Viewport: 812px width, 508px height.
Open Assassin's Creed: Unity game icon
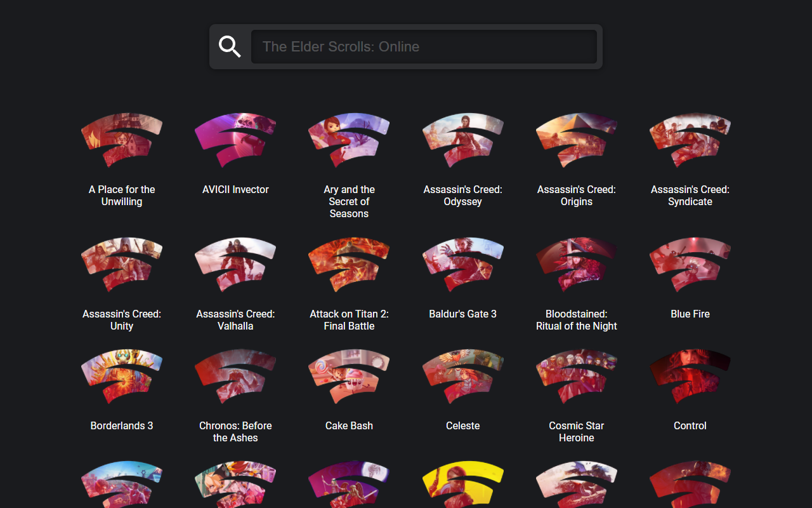(x=122, y=265)
